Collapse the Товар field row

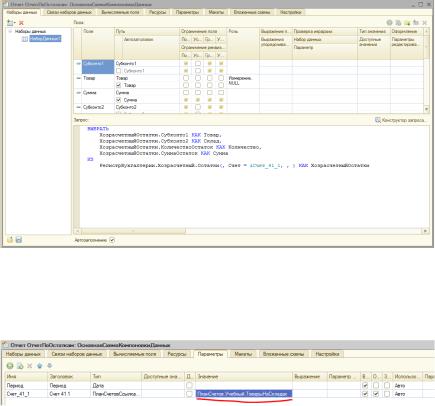(78, 78)
